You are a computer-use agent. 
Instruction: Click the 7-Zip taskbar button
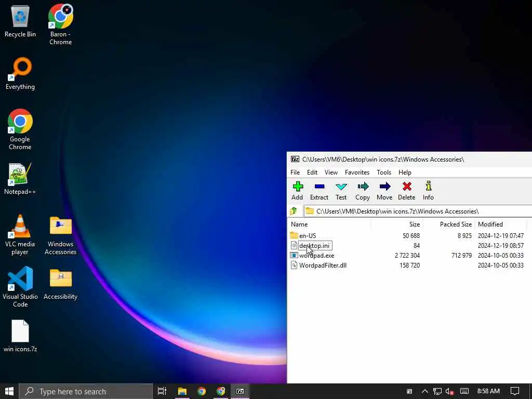[x=240, y=391]
